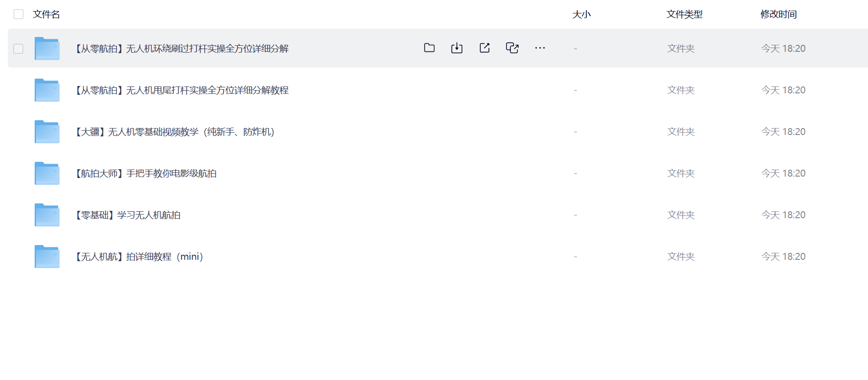The image size is (868, 380).
Task: Open 【无人机航】拍详细教程（mini）
Action: [x=139, y=257]
